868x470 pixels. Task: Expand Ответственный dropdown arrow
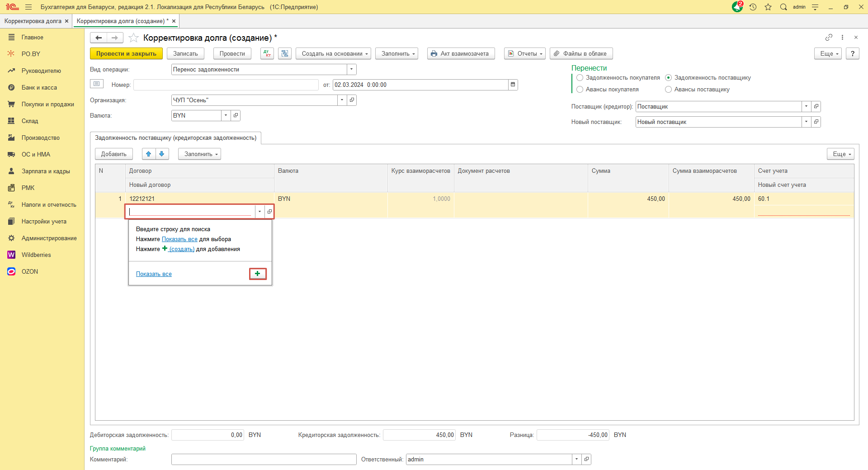(577, 459)
